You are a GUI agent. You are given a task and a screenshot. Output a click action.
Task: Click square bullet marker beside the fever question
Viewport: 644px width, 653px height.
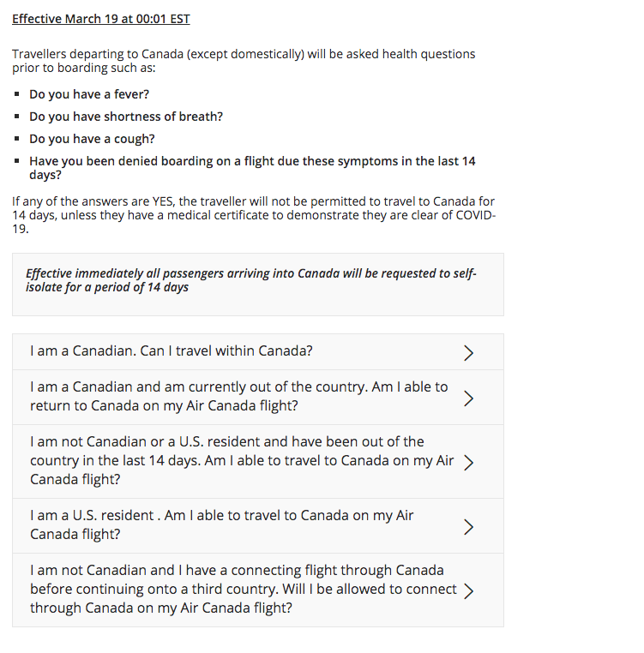(x=16, y=94)
